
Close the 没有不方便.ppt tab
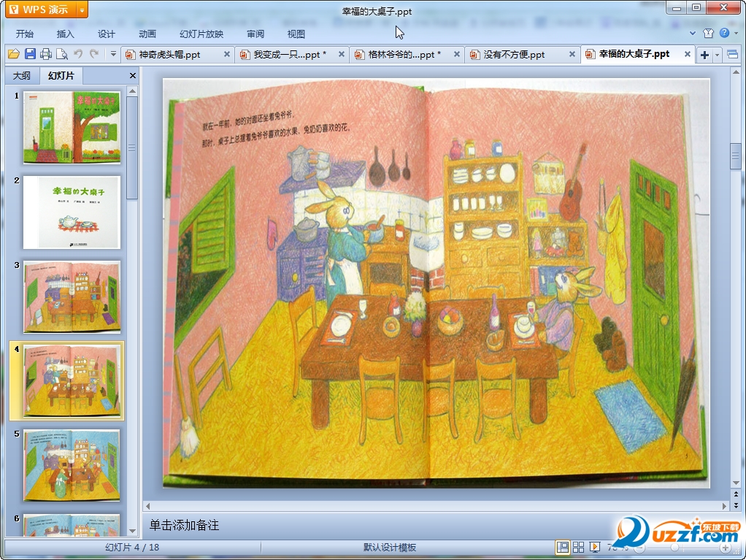pos(572,54)
